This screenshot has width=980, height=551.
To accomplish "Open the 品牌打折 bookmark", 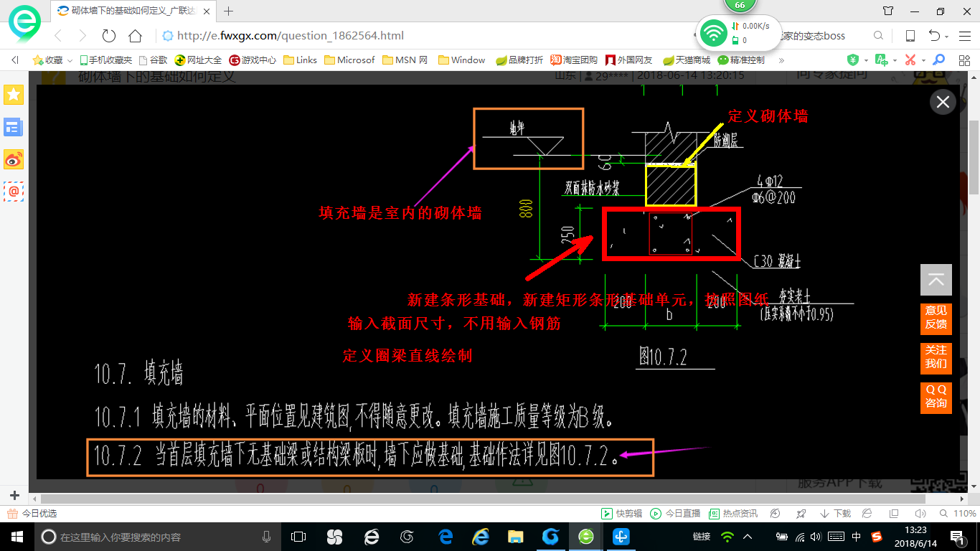I will [519, 60].
